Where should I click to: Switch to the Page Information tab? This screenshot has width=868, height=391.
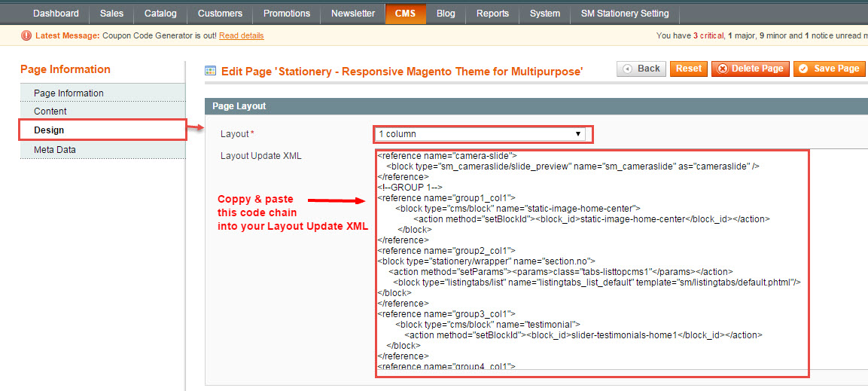point(103,93)
